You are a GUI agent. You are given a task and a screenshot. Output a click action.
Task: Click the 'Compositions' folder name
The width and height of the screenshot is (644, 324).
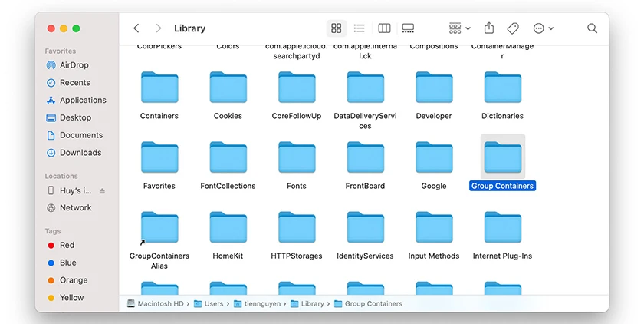point(434,47)
